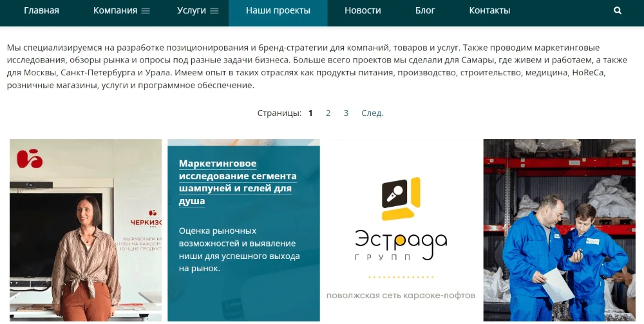Open the blue-uniform workers project photo
The height and width of the screenshot is (324, 644).
click(560, 230)
